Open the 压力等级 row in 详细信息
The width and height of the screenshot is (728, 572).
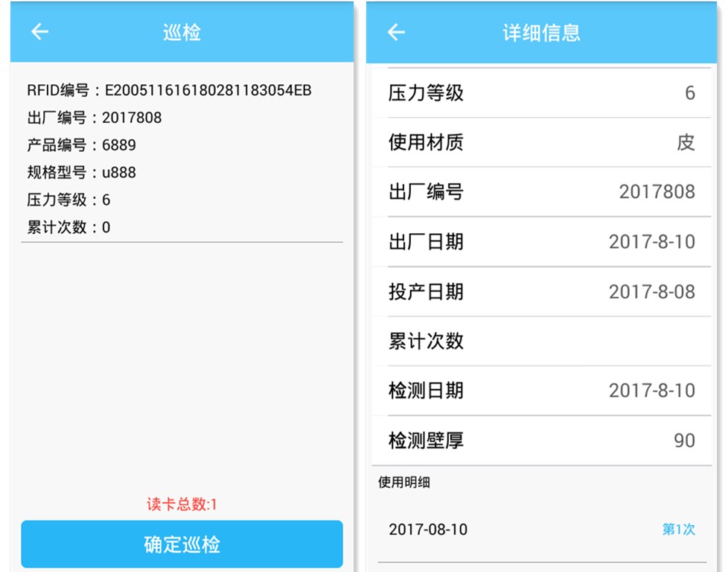pos(541,93)
